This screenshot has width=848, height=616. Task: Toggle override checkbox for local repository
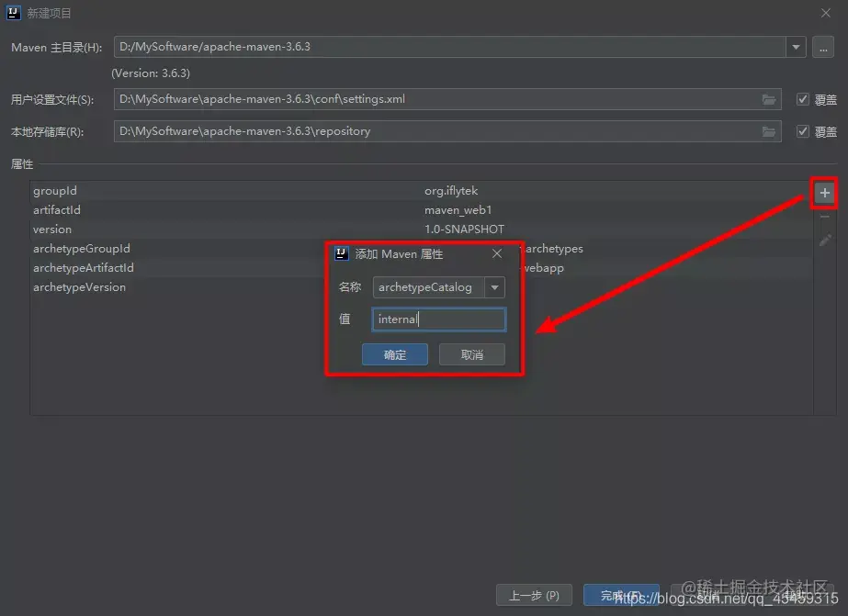(803, 131)
